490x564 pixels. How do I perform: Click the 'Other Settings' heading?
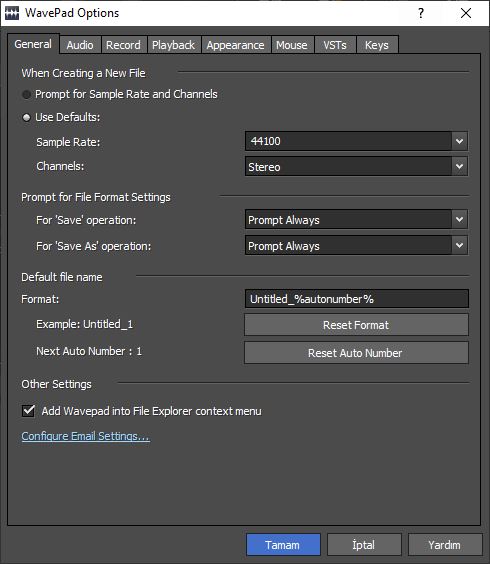point(56,384)
